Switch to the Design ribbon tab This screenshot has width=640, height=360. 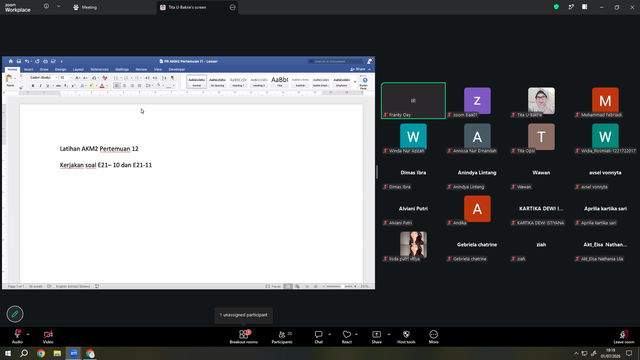60,69
